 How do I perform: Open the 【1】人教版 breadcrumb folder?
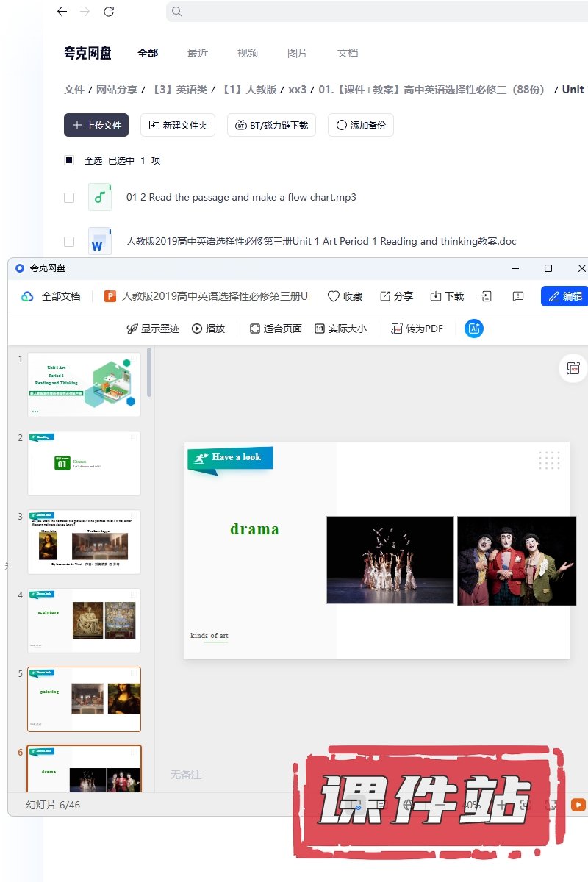tap(249, 90)
